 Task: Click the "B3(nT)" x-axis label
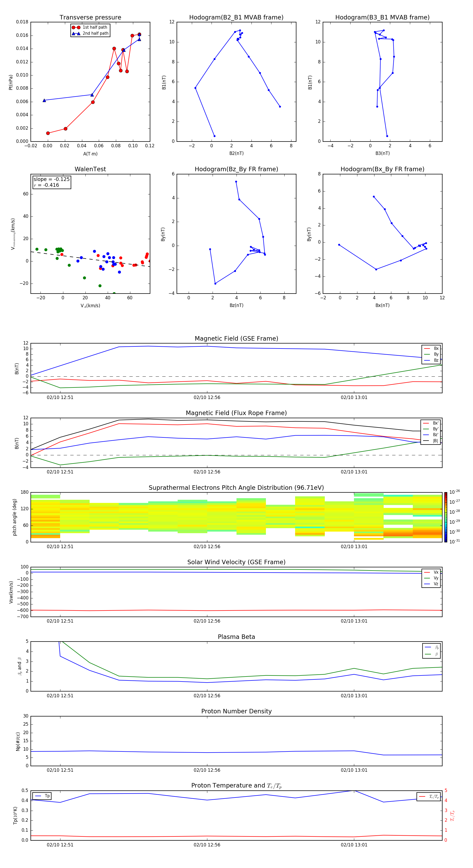point(382,153)
